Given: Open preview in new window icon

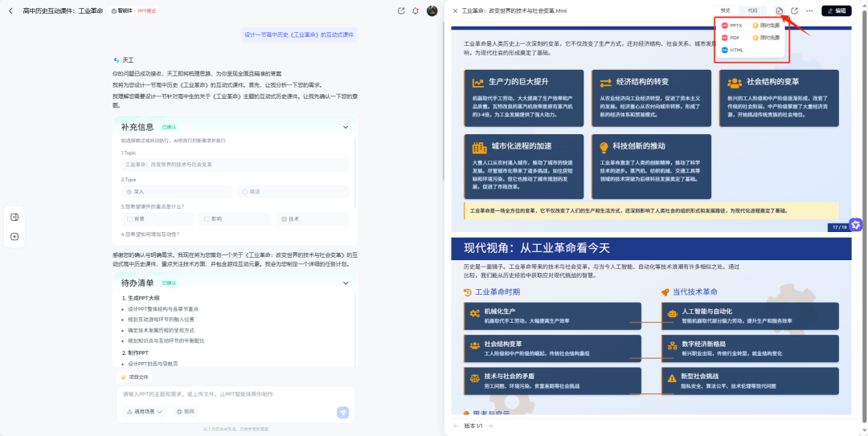Looking at the screenshot, I should (794, 10).
